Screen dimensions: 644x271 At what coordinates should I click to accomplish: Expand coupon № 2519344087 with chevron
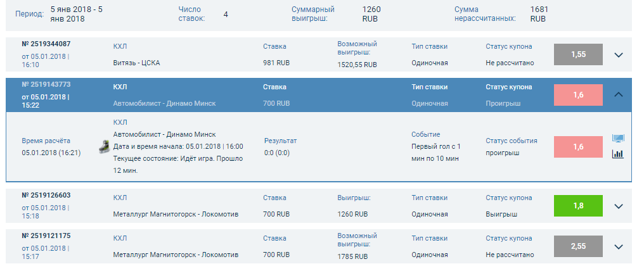click(x=619, y=55)
